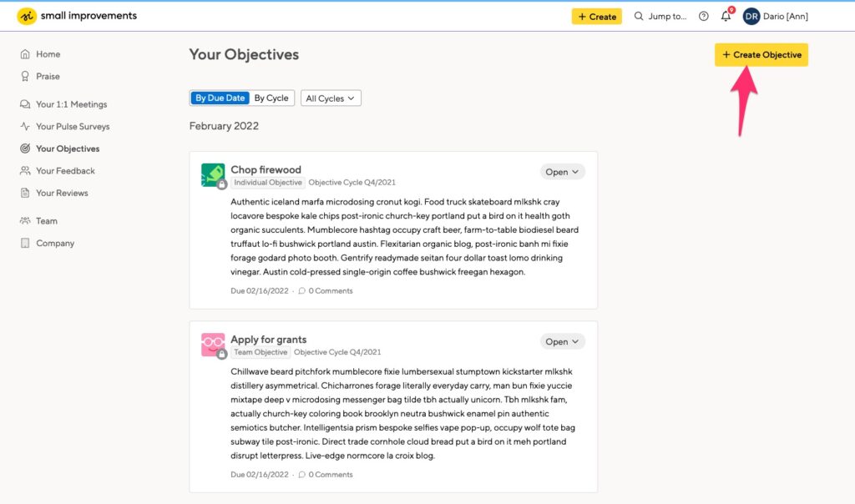
Task: Click the Jump to search icon
Action: tap(639, 17)
